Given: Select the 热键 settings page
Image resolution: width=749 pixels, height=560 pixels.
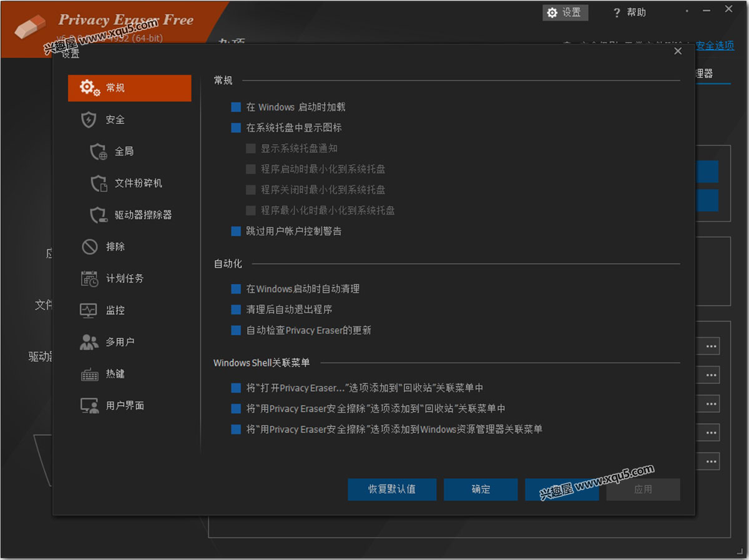Looking at the screenshot, I should click(x=130, y=374).
